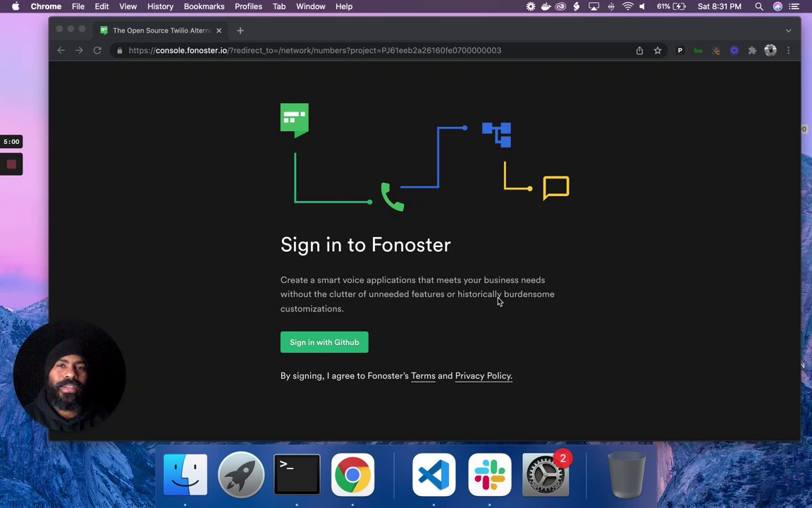The width and height of the screenshot is (812, 508).
Task: Open a new tab with the plus button
Action: click(240, 30)
